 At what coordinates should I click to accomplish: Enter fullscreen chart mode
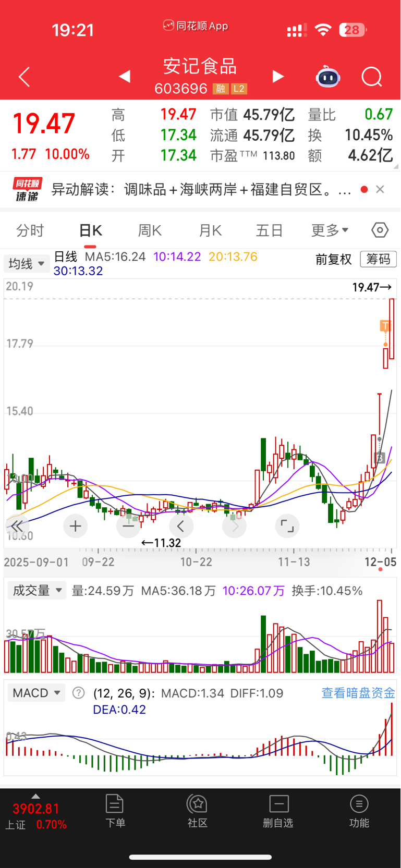point(287,526)
